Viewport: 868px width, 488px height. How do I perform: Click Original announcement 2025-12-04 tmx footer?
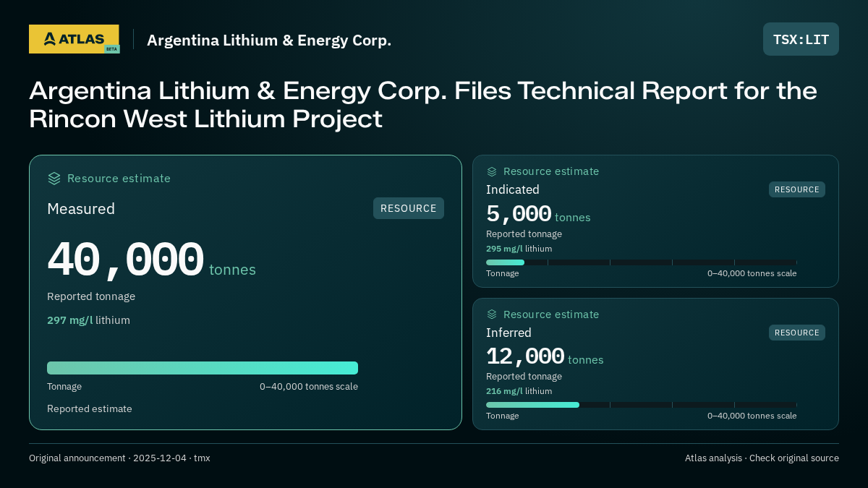click(x=119, y=458)
